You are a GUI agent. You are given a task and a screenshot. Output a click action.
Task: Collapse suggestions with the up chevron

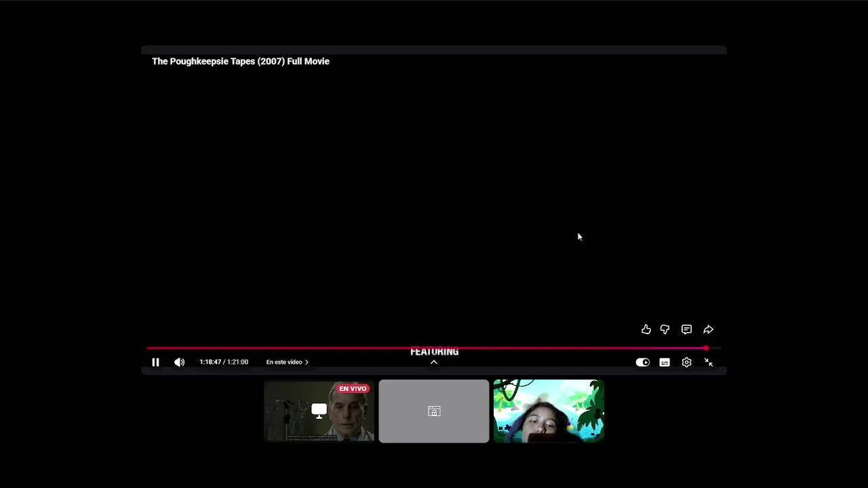pos(434,362)
